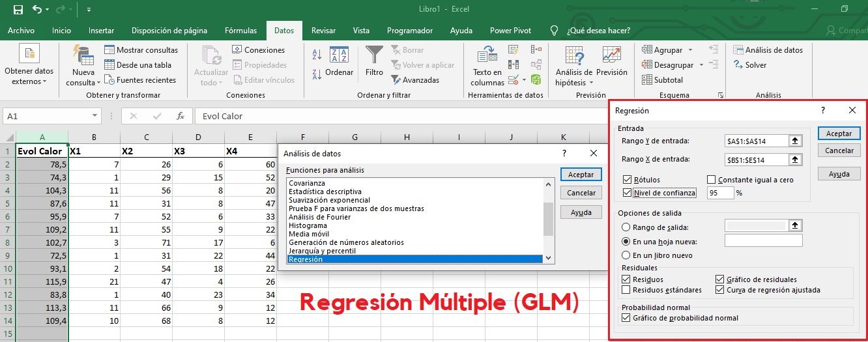
Task: Sort Z to A descending
Action: tap(317, 74)
